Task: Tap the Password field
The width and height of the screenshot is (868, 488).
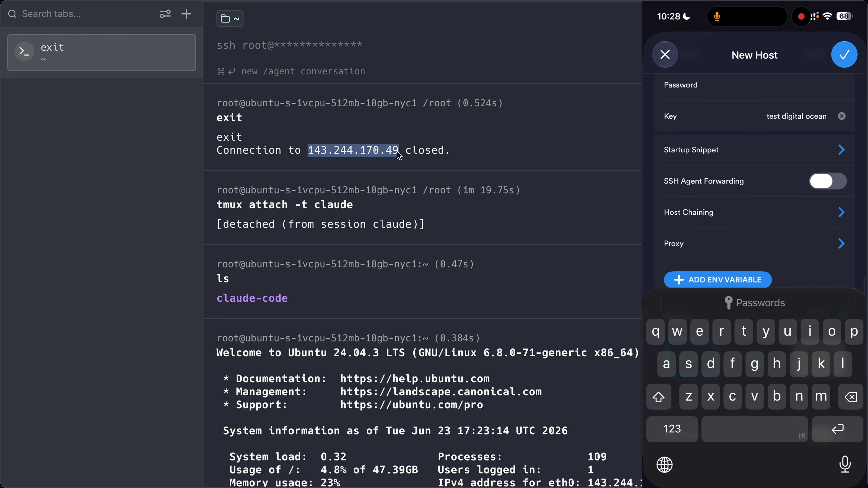Action: [755, 85]
